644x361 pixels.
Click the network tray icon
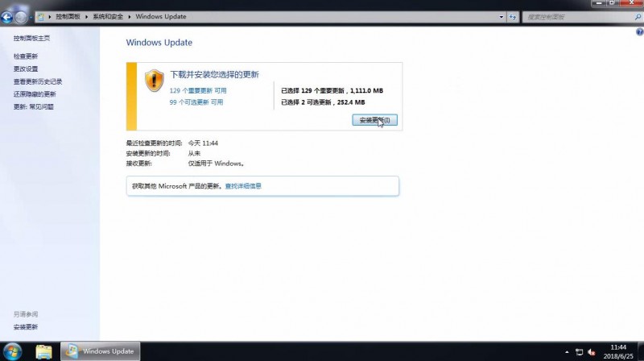click(579, 352)
